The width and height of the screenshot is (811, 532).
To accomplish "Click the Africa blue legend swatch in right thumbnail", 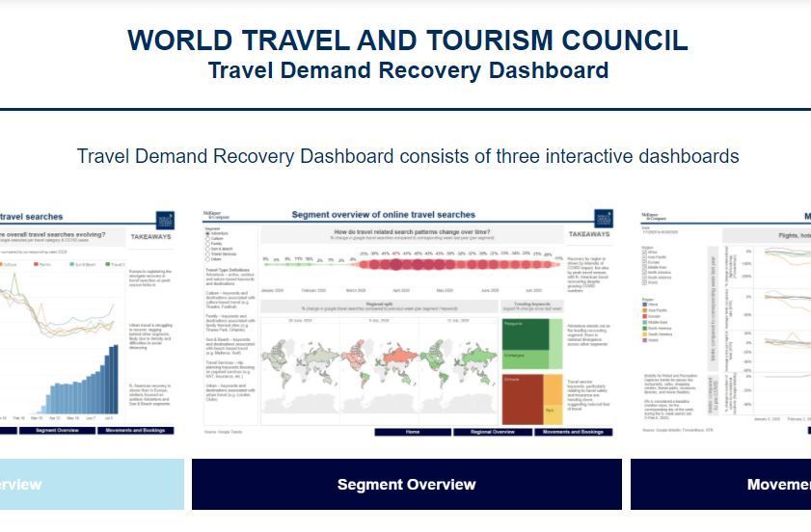I will (645, 305).
